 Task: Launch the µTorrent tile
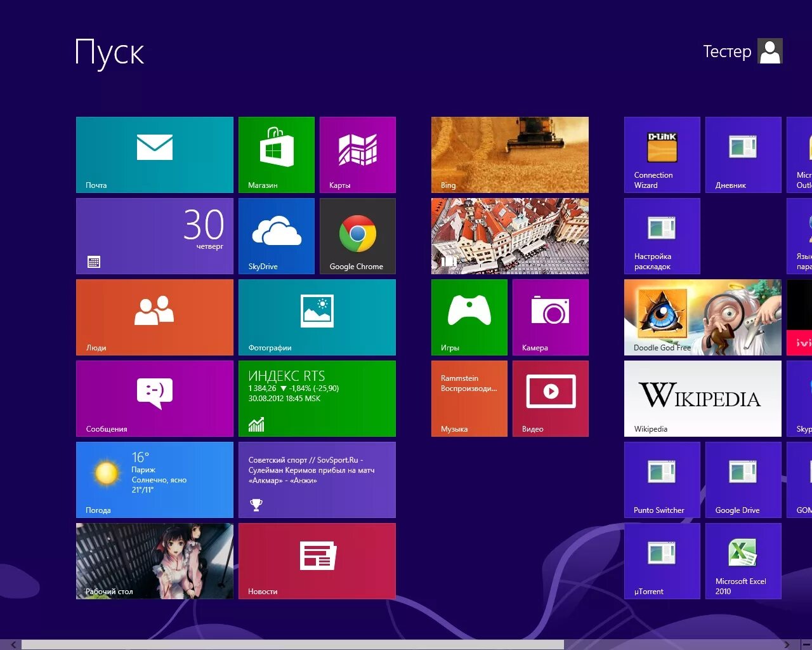pos(662,561)
